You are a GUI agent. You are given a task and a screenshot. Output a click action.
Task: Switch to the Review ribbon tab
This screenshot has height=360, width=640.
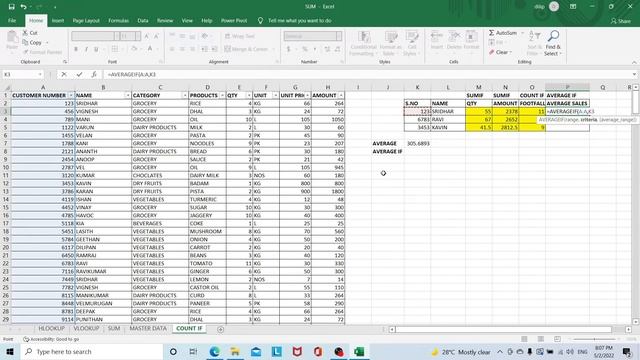(165, 20)
